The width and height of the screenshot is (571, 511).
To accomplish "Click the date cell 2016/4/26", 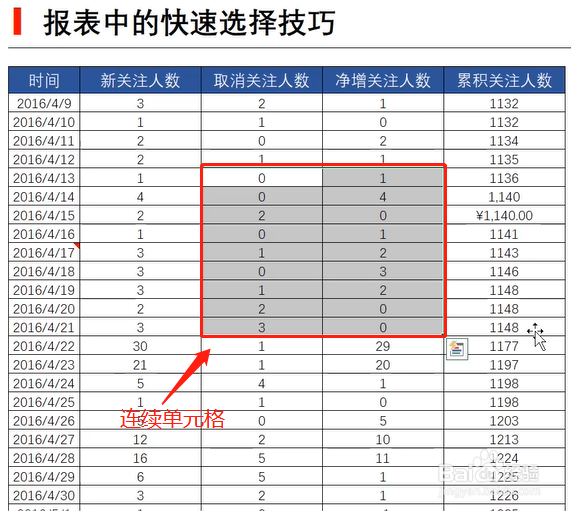I will pyautogui.click(x=44, y=421).
